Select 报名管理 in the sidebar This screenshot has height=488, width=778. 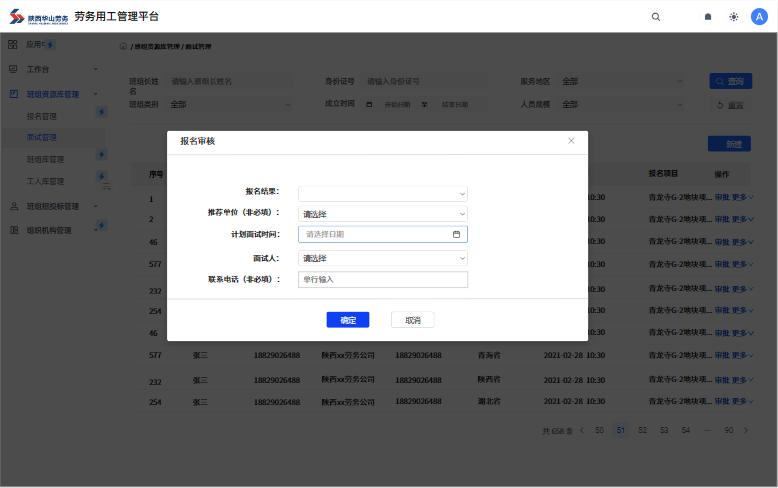(42, 116)
